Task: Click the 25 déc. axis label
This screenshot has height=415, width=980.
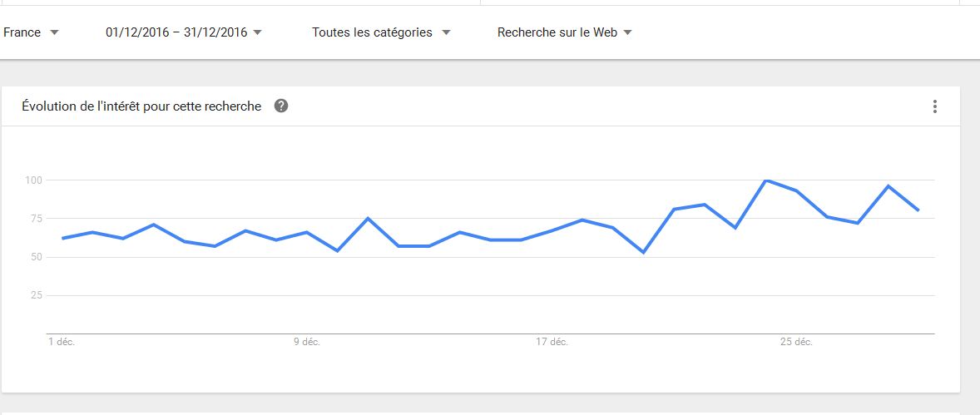Action: (796, 342)
